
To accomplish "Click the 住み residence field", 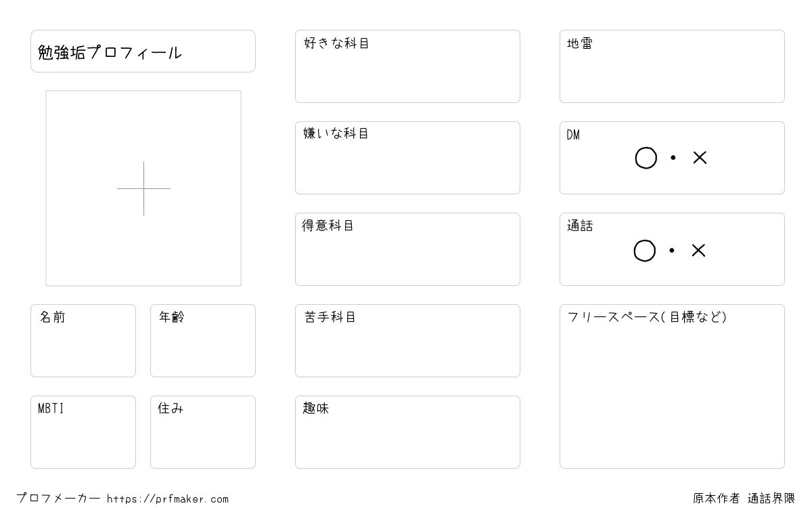I will tap(203, 432).
